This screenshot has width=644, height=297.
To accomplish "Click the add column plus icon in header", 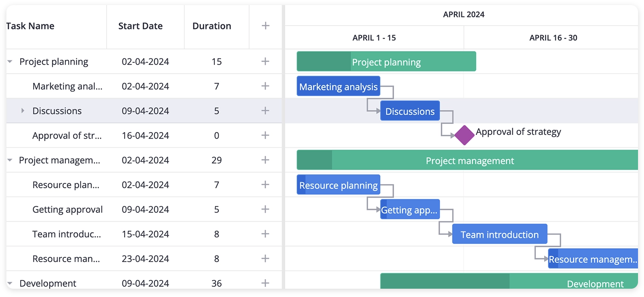I will tap(265, 26).
